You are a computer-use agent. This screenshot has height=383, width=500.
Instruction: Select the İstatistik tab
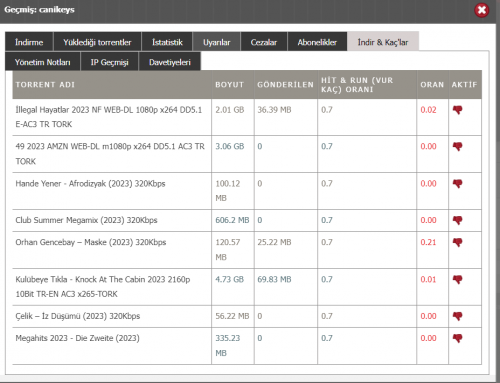point(167,42)
